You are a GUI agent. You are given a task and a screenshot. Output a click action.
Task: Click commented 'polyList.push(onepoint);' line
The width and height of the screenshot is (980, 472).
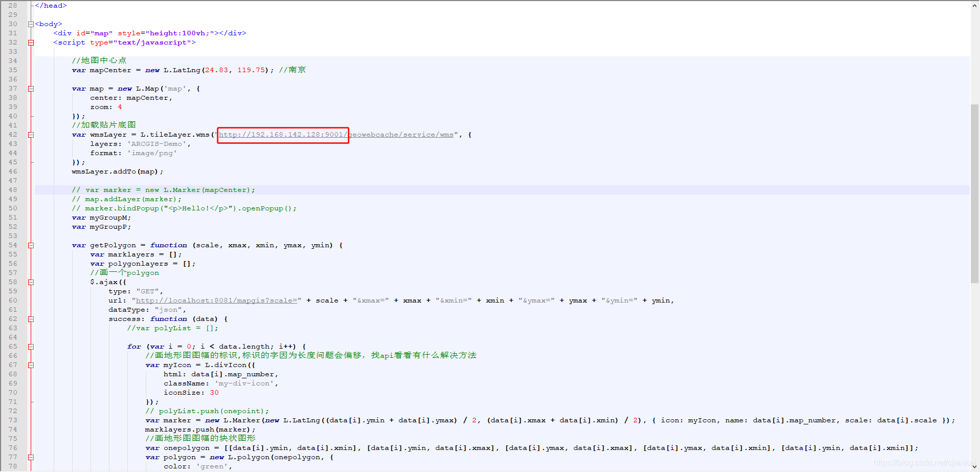click(x=207, y=411)
